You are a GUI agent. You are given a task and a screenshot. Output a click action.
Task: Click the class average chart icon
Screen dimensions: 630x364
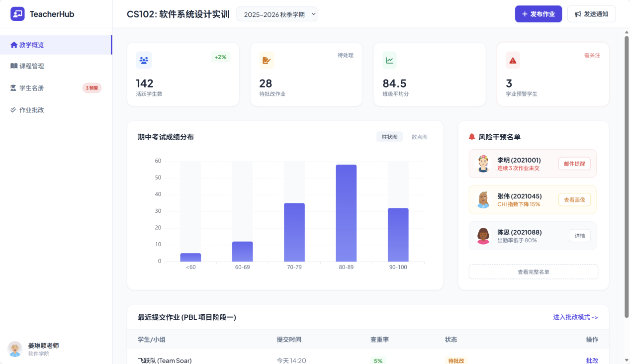tap(389, 60)
